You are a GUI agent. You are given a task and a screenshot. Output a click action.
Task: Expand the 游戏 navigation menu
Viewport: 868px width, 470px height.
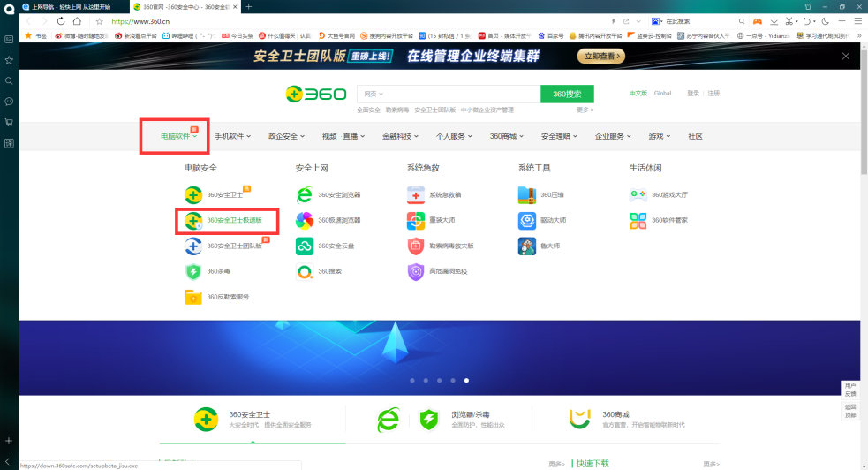point(660,136)
